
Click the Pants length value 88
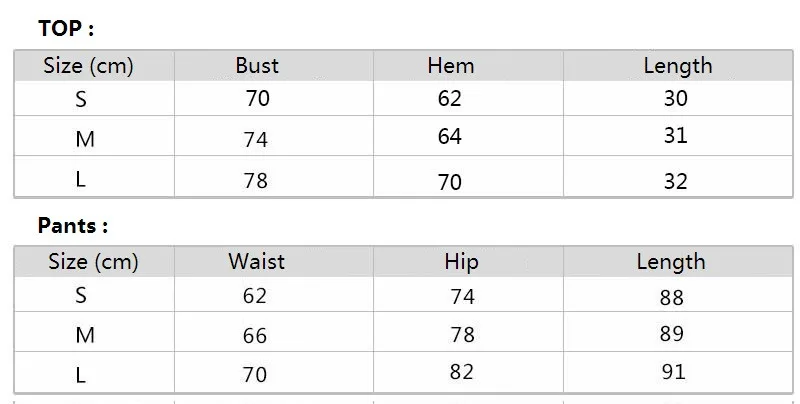click(671, 297)
